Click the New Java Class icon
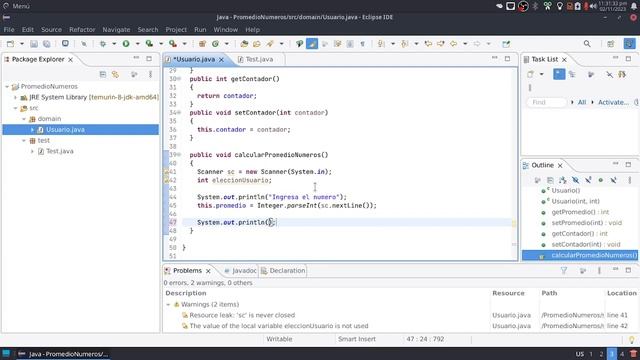 click(x=215, y=44)
